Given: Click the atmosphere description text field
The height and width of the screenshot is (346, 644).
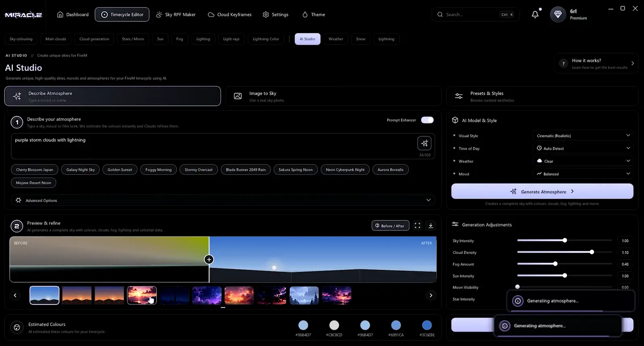Looking at the screenshot, I should point(223,146).
